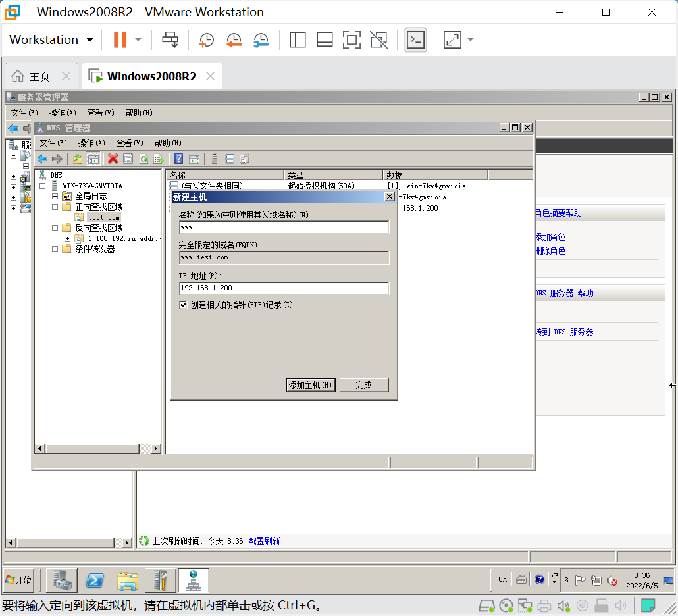Switch VMware to Unity mode
678x616 pixels.
tap(378, 39)
